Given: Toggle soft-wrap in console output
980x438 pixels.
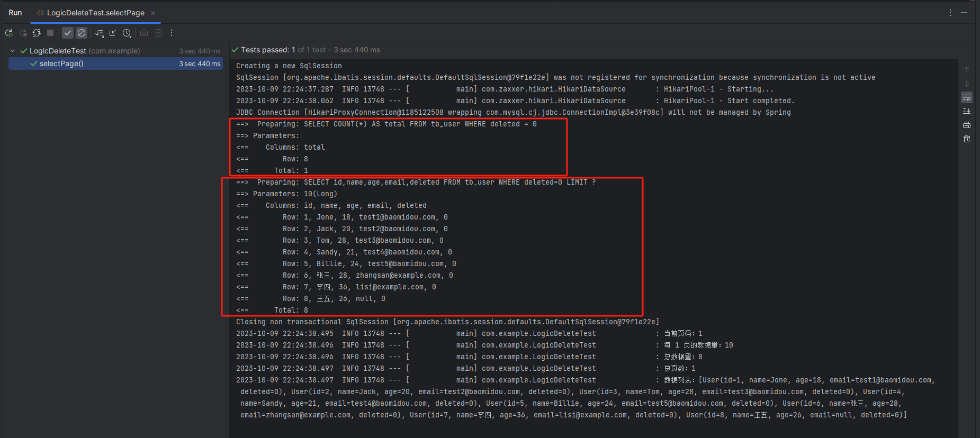Looking at the screenshot, I should (x=967, y=97).
